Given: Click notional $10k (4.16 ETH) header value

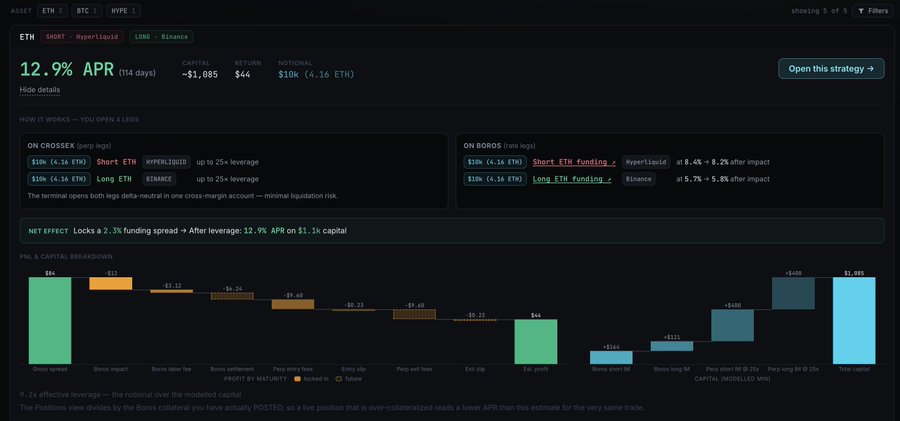Looking at the screenshot, I should pos(316,74).
